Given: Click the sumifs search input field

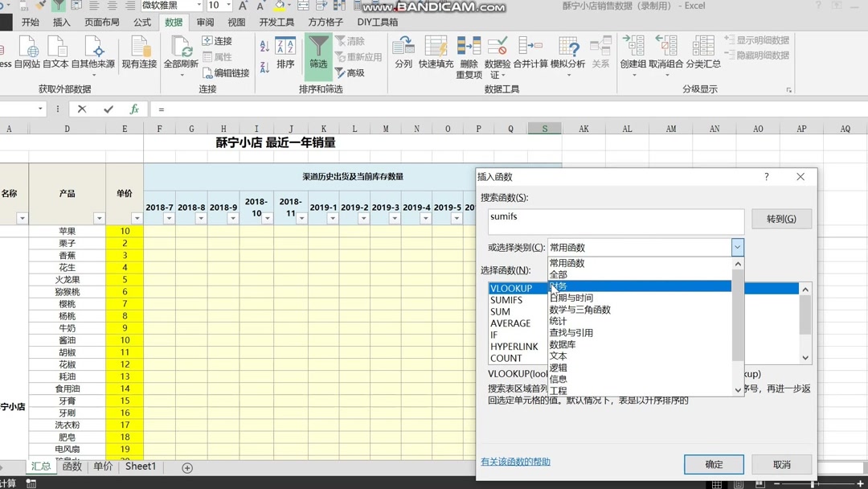Looking at the screenshot, I should (x=615, y=221).
